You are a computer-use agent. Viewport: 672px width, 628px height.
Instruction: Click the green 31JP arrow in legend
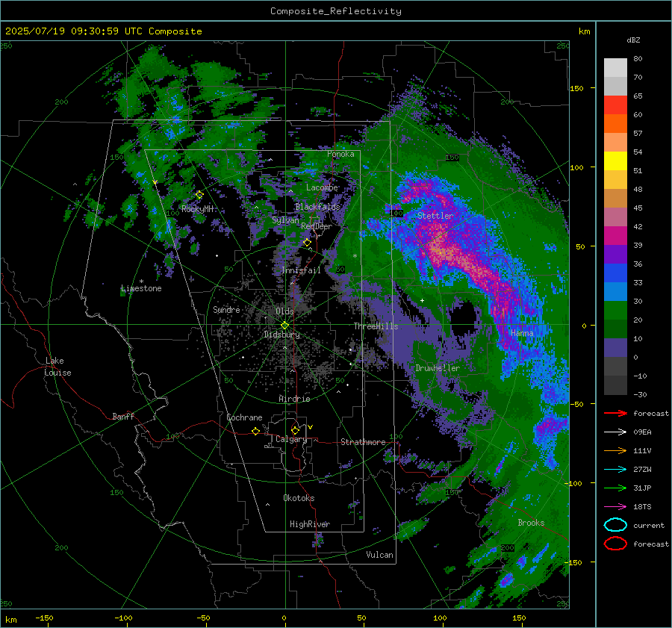(x=615, y=488)
